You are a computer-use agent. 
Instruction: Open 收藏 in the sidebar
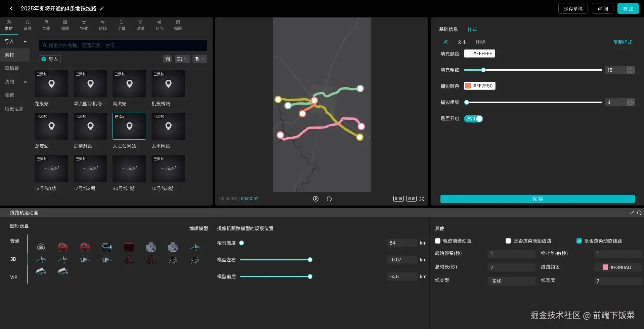9,95
